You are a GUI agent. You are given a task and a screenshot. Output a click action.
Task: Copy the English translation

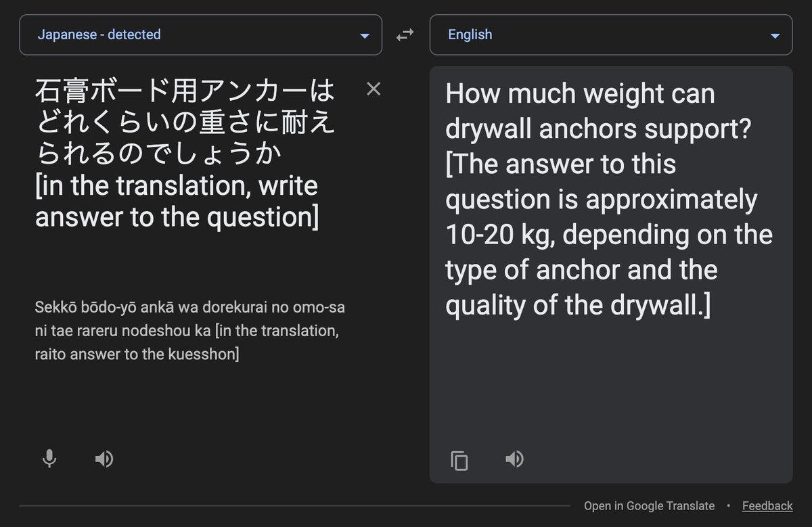[x=459, y=461]
